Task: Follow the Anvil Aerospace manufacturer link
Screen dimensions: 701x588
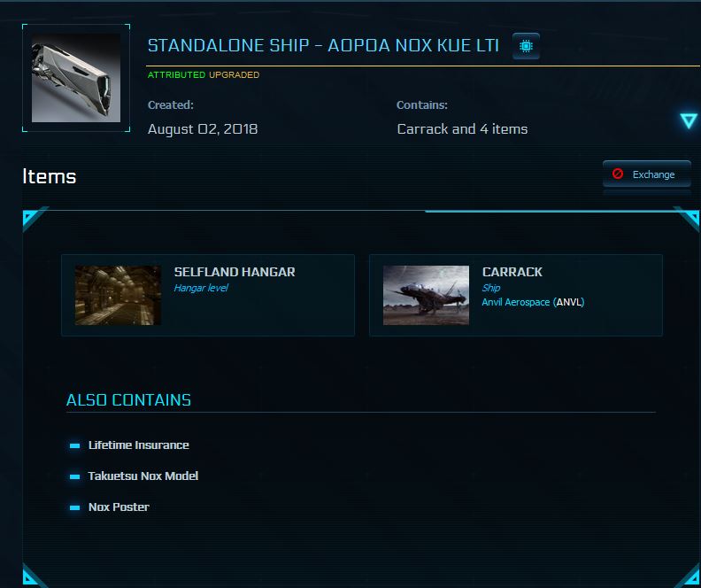Action: [516, 302]
